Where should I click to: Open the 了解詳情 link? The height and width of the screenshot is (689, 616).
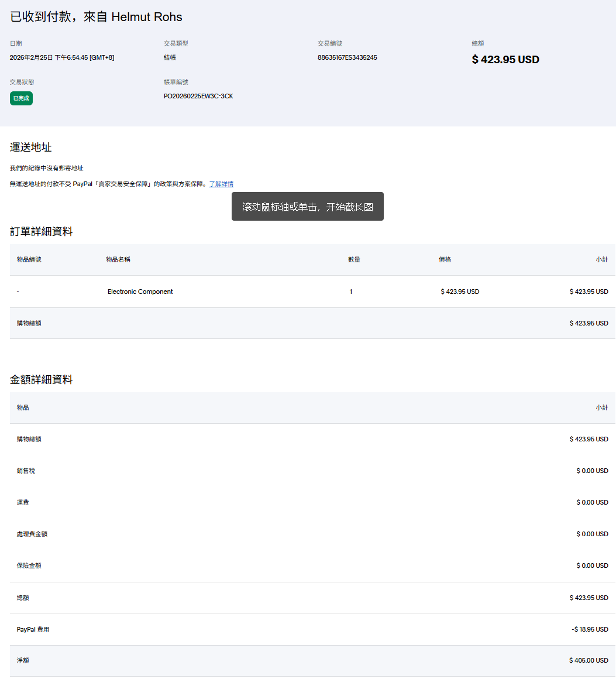coord(221,184)
